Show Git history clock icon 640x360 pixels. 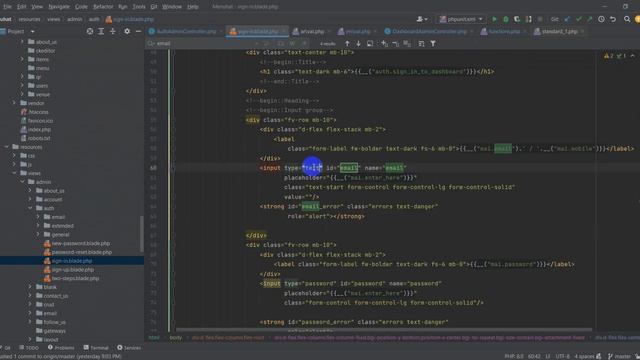[x=601, y=19]
